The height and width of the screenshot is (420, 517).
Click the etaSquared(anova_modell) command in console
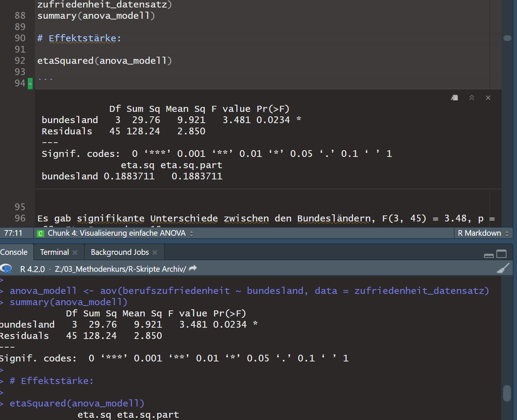click(x=77, y=403)
